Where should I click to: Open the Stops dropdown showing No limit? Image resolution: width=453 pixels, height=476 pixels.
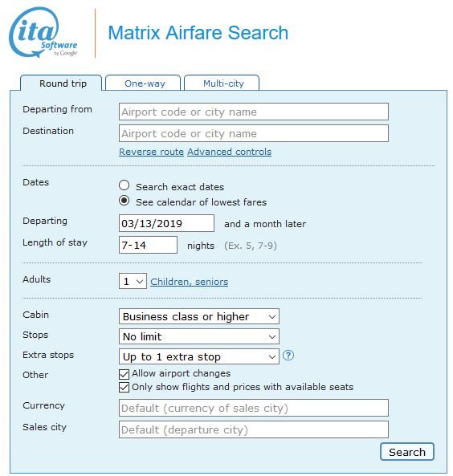coord(199,336)
